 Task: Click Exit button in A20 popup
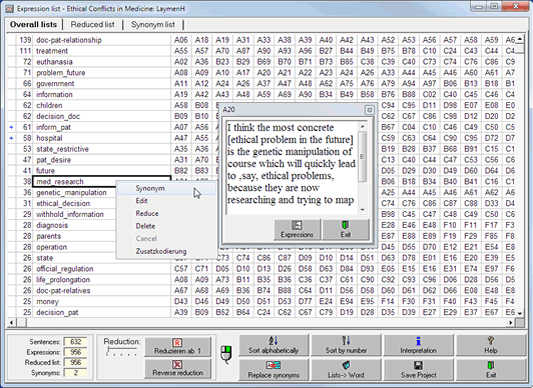tap(346, 230)
